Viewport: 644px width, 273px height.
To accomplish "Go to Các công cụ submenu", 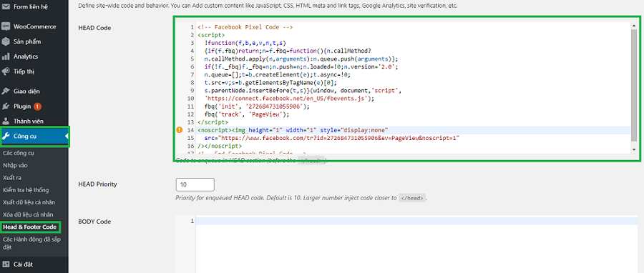I will pos(19,153).
